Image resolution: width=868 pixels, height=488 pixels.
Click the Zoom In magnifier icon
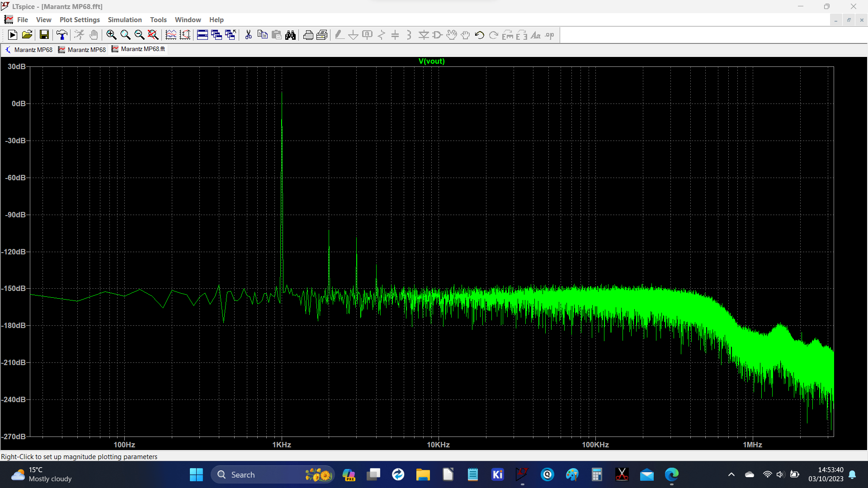[x=111, y=35]
